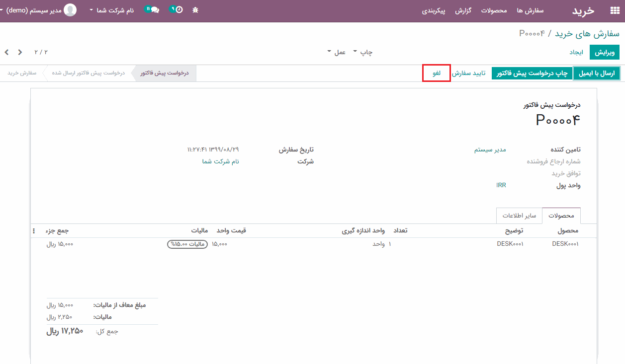Click the total ۱۷,۲۵۰ ریال amount
The image size is (625, 364).
tap(65, 331)
